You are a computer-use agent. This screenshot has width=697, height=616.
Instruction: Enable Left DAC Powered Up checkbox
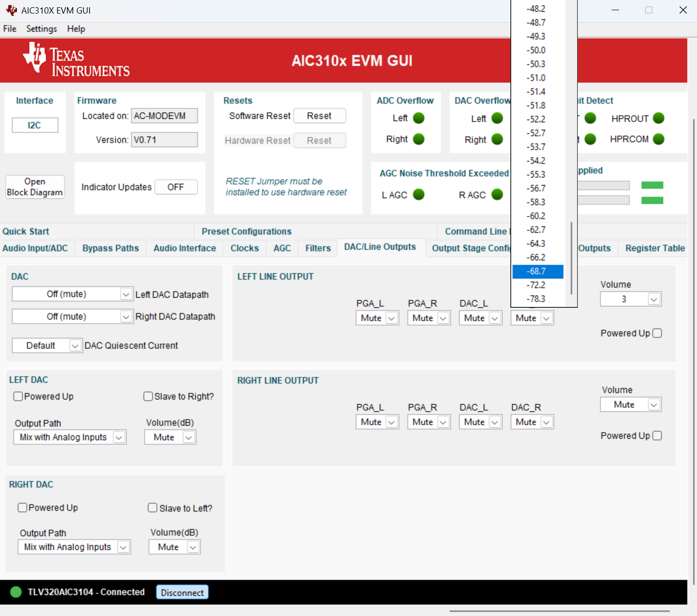(x=18, y=396)
